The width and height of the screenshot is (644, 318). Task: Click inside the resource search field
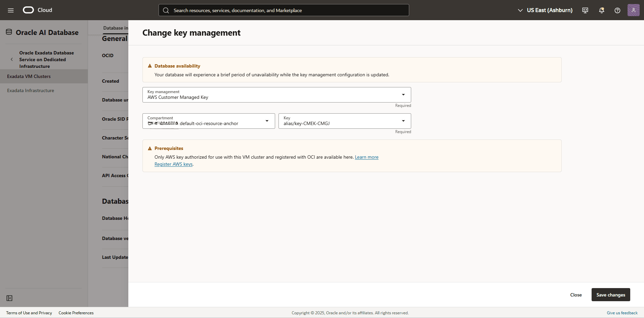point(283,10)
